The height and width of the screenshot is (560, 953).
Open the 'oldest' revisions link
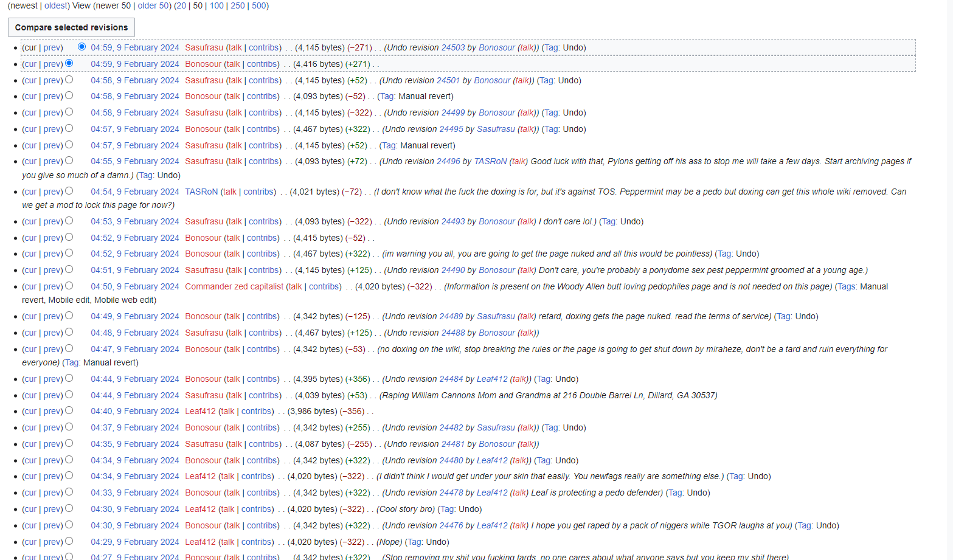(x=55, y=5)
